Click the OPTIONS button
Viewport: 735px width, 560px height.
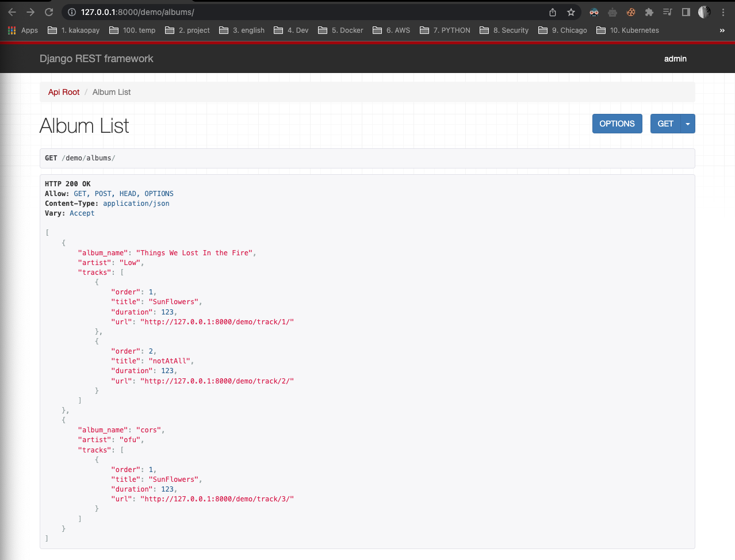[x=617, y=124]
